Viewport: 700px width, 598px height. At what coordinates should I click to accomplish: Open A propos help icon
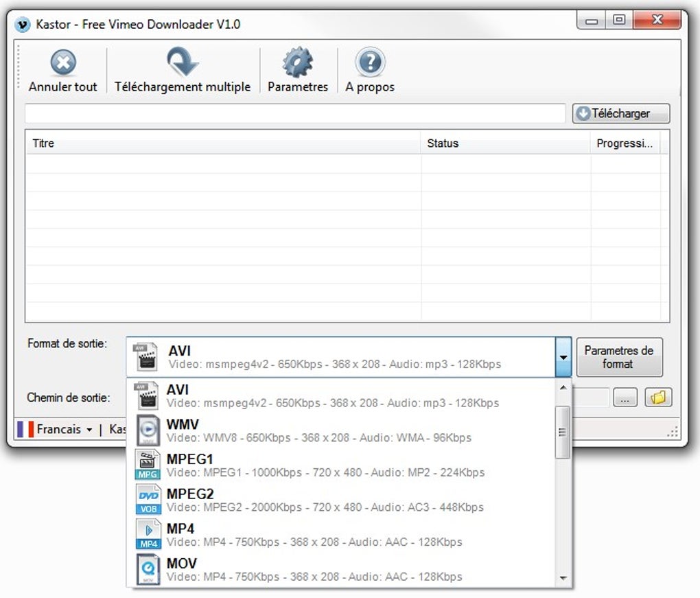pos(370,62)
